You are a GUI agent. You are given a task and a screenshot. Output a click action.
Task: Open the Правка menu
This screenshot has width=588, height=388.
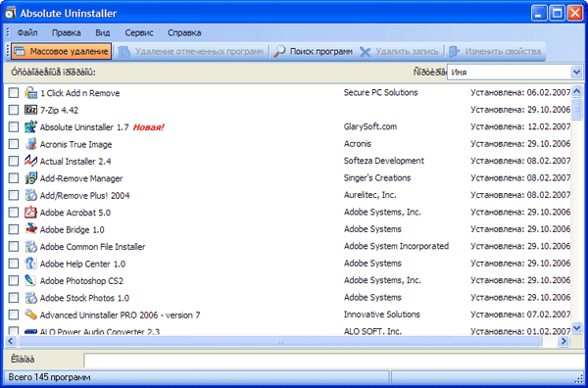67,33
